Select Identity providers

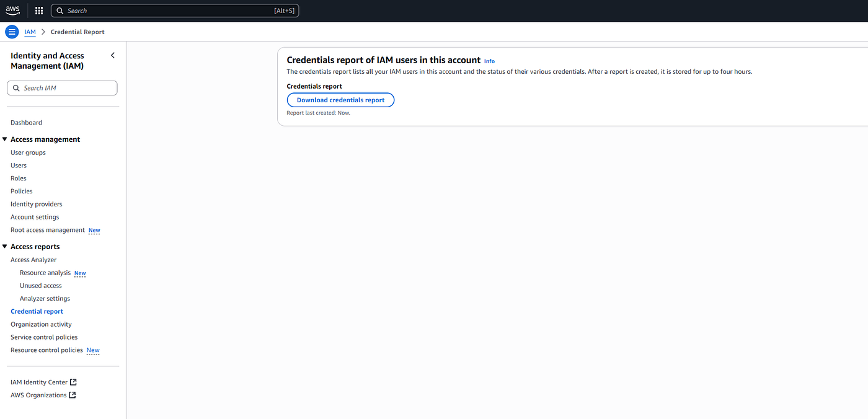pyautogui.click(x=37, y=204)
